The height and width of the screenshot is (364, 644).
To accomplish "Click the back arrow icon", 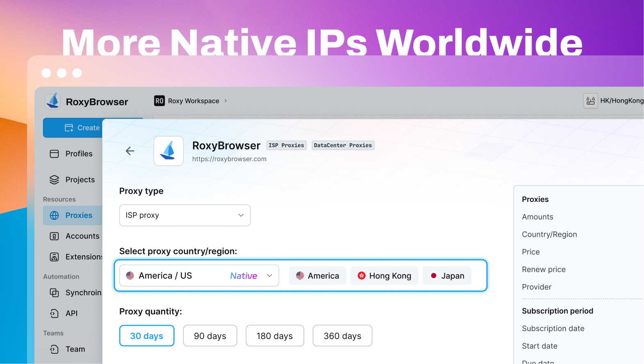I will 130,151.
